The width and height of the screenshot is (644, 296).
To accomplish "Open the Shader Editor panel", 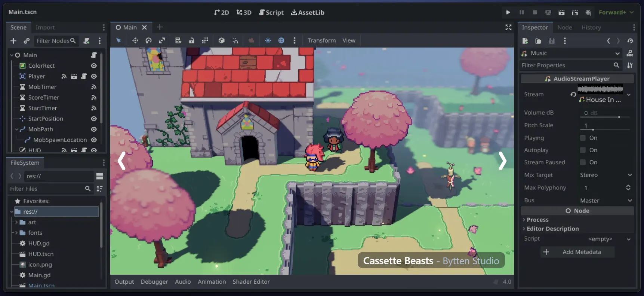I will 251,281.
